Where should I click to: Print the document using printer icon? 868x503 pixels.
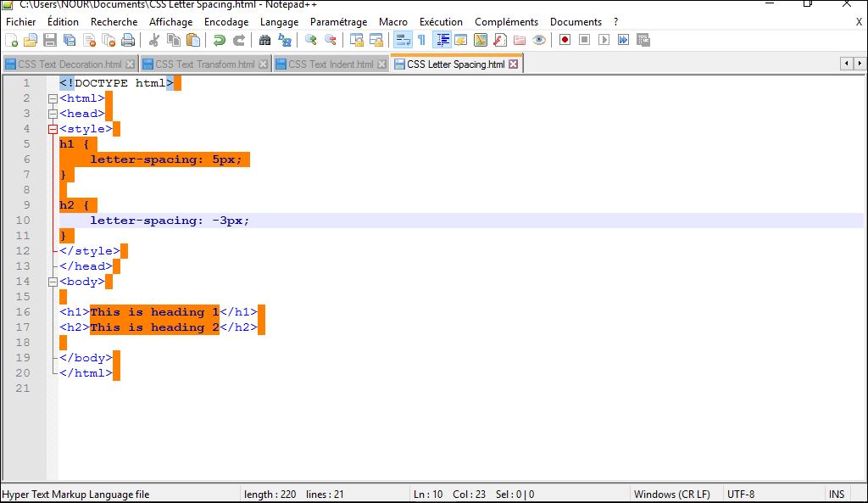(128, 40)
